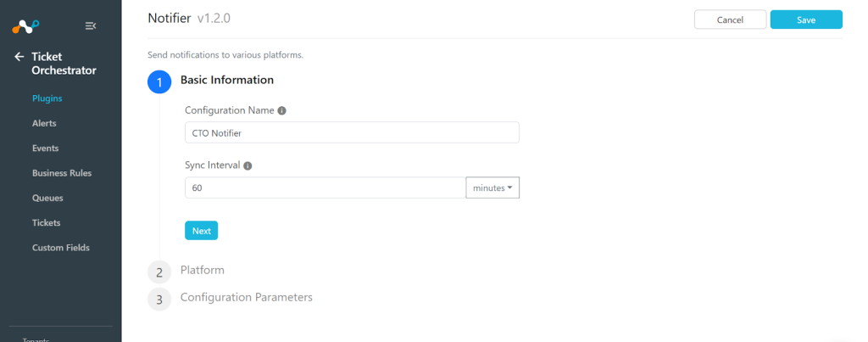868x342 pixels.
Task: Click the Configuration Name input field
Action: click(352, 132)
